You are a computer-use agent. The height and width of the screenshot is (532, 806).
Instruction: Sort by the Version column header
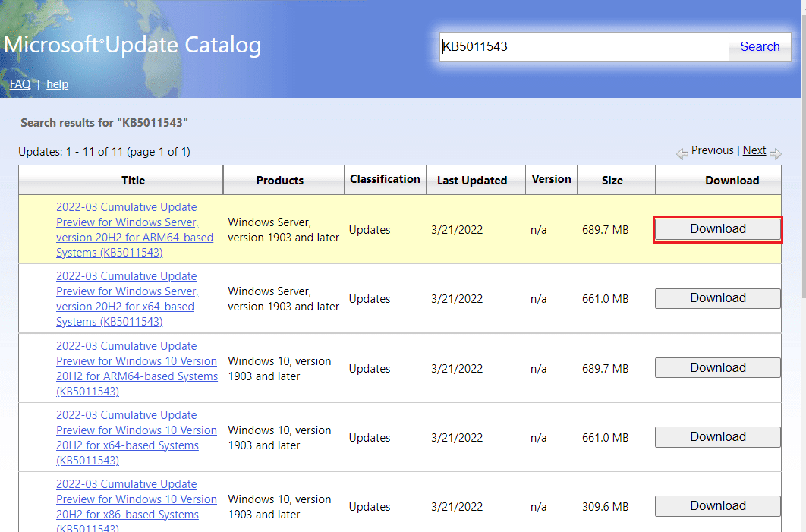pos(551,179)
